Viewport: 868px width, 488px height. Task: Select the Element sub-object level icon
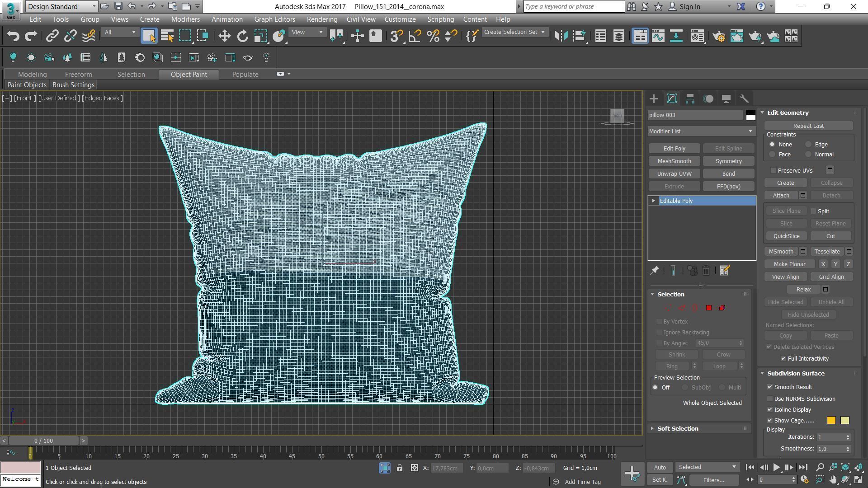[722, 308]
